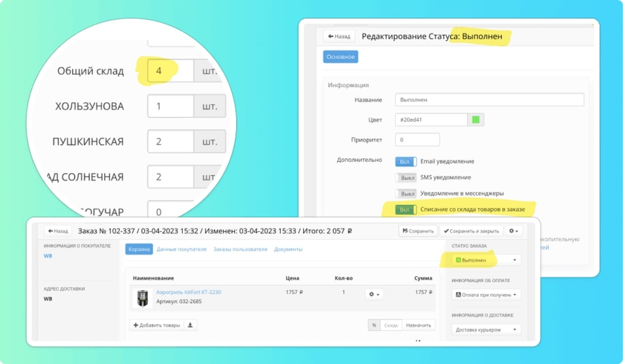Disable Списание со склада товаров toggle
The height and width of the screenshot is (364, 623).
(x=406, y=209)
